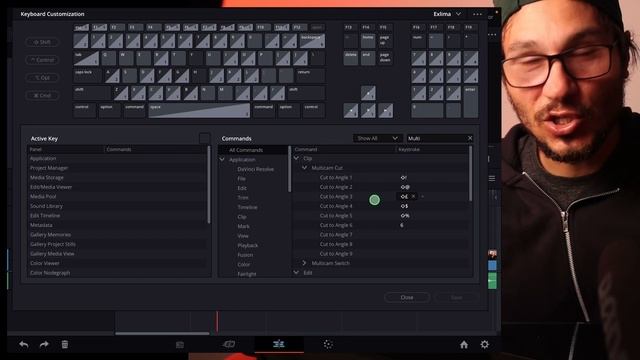Viewport: 640px width, 360px height.
Task: Open the Exlima keyboard preset dropdown
Action: point(447,14)
